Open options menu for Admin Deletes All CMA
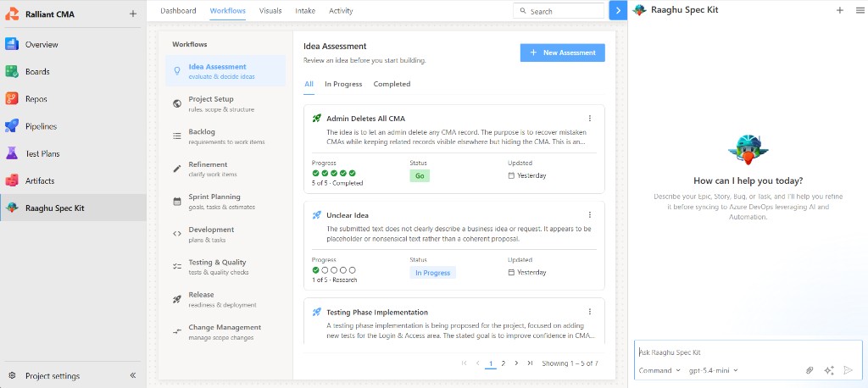This screenshot has width=868, height=388. click(x=590, y=119)
